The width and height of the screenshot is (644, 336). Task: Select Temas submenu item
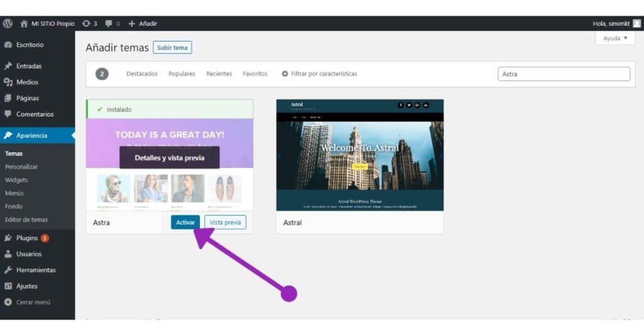[x=14, y=153]
